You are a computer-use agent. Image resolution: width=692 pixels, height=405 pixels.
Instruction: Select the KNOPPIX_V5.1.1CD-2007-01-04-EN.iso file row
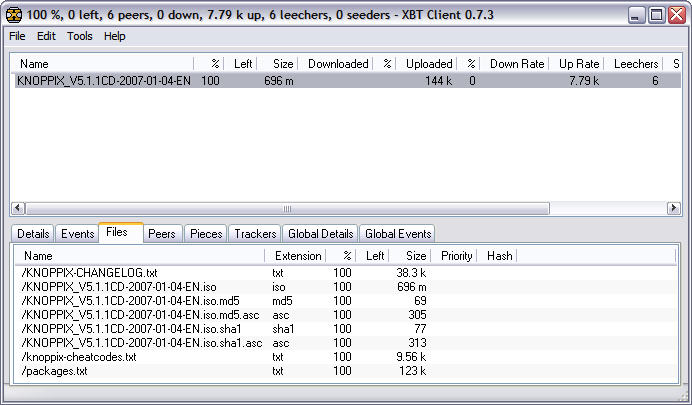coord(346,287)
